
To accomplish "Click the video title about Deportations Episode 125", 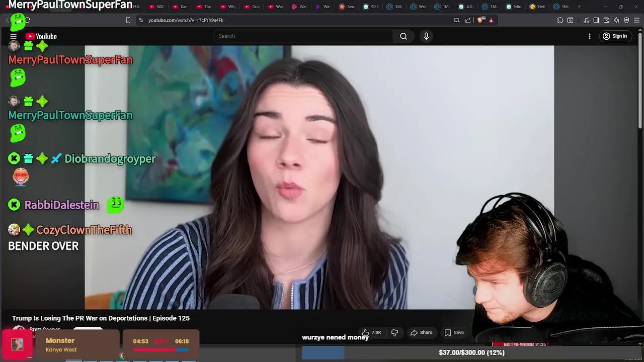I will (101, 318).
